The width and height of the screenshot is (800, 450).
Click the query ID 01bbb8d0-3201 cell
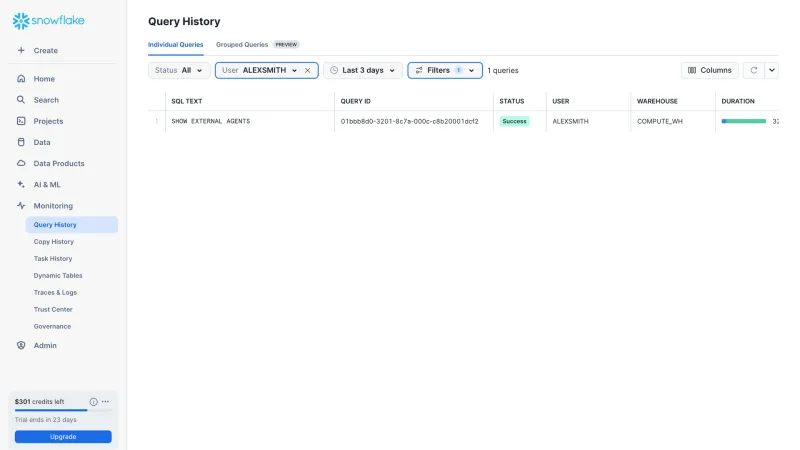pos(410,121)
